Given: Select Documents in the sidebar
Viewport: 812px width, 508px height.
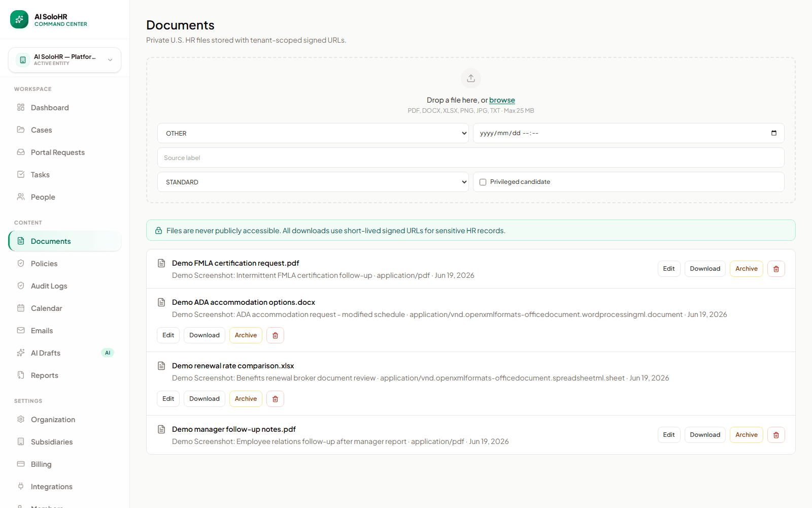Looking at the screenshot, I should point(64,241).
